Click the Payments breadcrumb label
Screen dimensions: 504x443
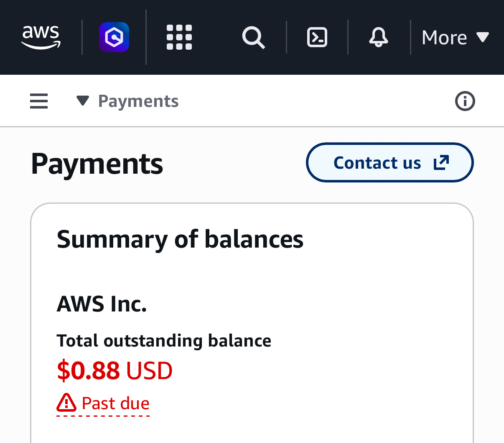[x=138, y=101]
